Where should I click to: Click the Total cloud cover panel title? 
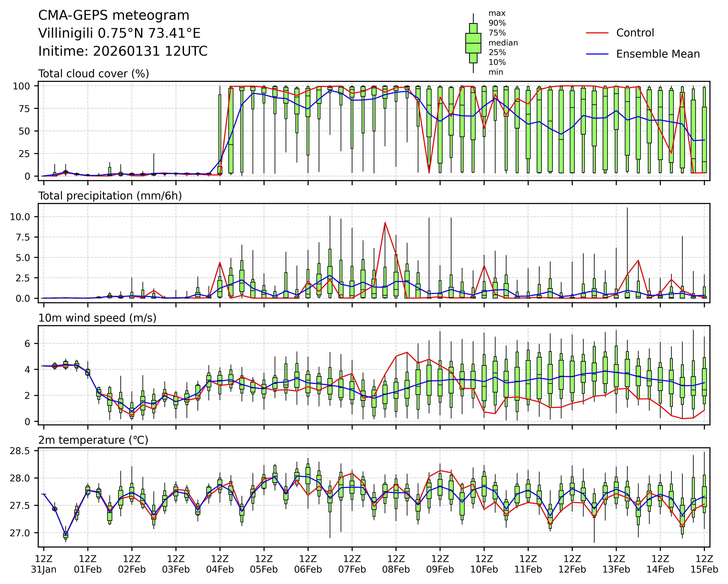tap(94, 74)
